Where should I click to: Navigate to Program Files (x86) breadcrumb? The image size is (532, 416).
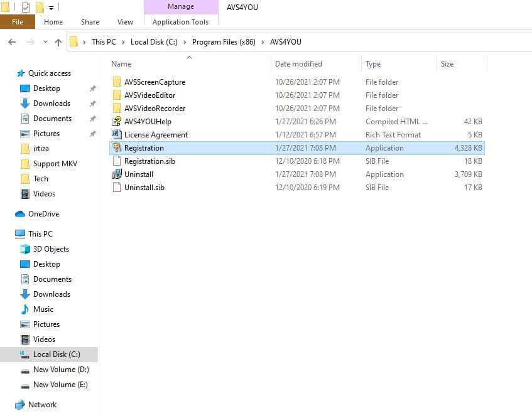pos(224,42)
